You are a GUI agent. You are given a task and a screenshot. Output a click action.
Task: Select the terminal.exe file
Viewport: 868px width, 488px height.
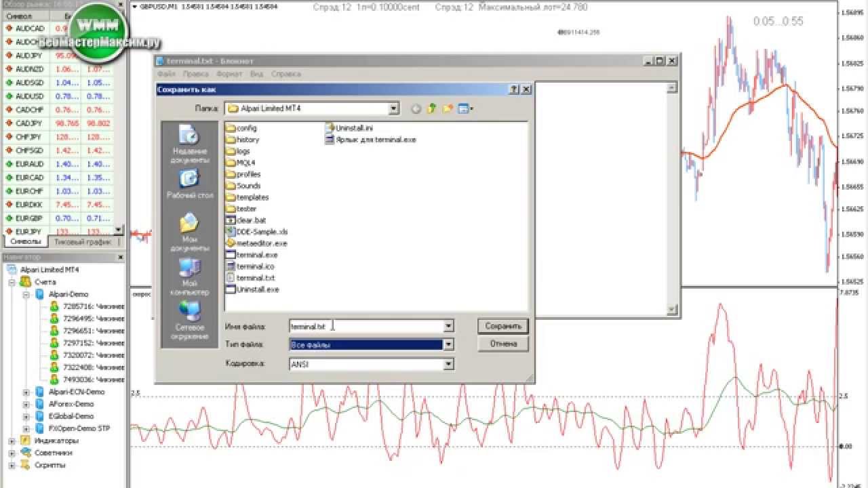(x=251, y=255)
